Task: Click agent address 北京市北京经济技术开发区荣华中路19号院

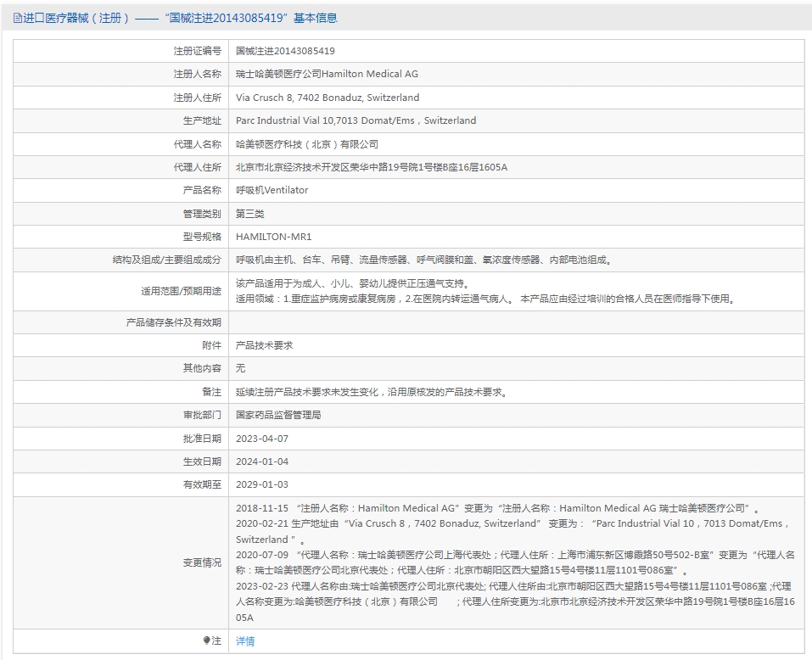Action: pyautogui.click(x=372, y=167)
